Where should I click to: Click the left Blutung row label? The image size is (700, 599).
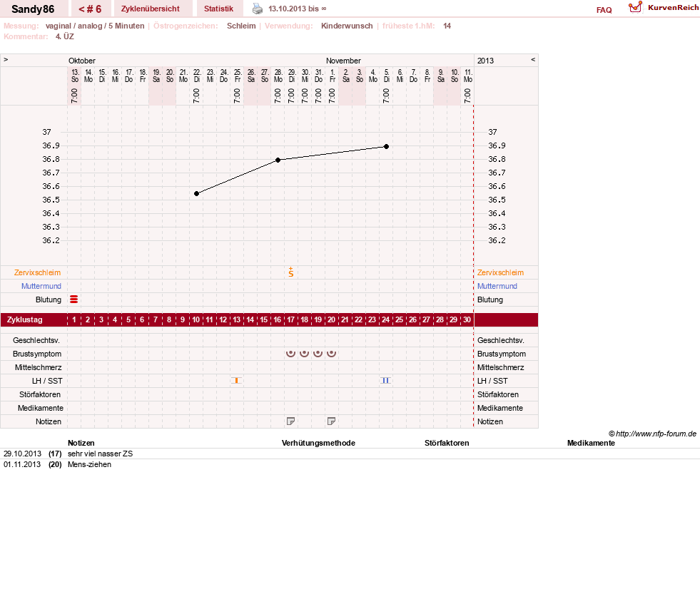tap(49, 299)
